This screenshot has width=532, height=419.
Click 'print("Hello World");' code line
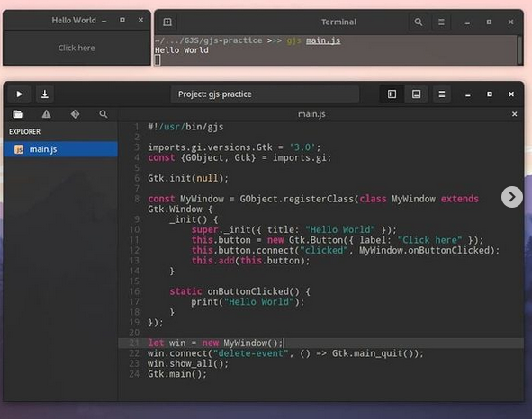(x=248, y=302)
